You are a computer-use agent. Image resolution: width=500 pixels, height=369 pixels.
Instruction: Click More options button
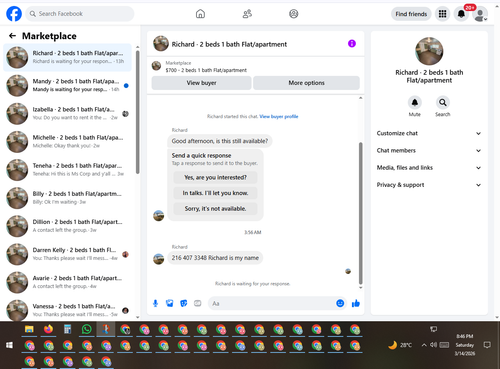click(306, 83)
